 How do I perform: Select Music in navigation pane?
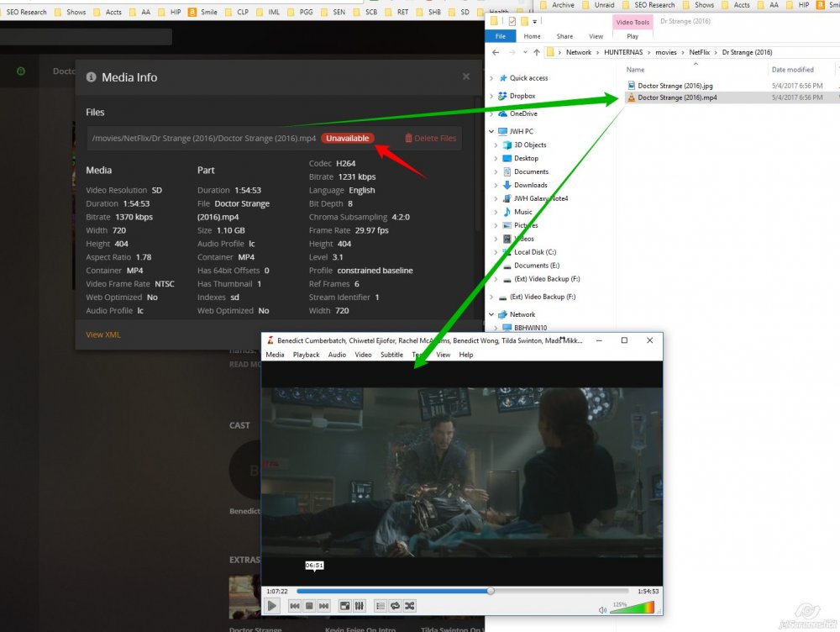coord(522,212)
